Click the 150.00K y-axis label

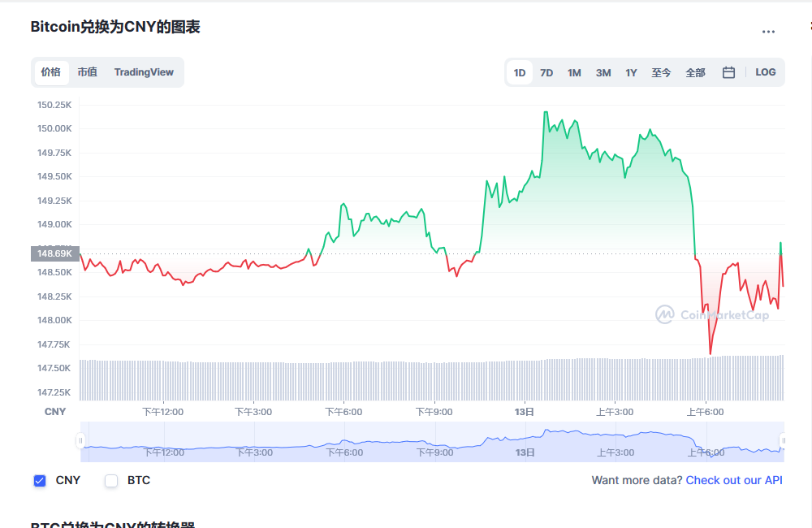click(x=54, y=128)
